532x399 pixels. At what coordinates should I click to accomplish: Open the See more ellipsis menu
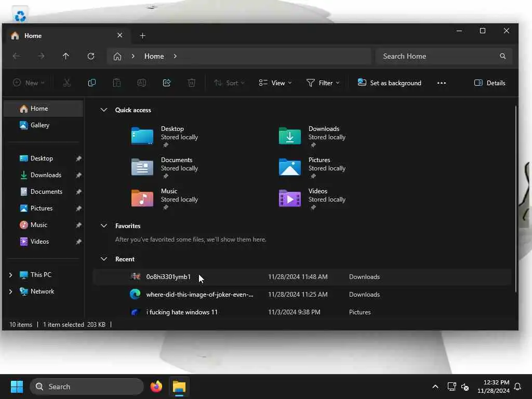442,83
